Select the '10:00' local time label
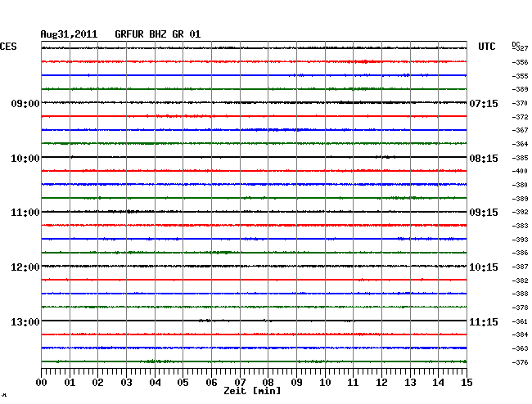 [25, 159]
